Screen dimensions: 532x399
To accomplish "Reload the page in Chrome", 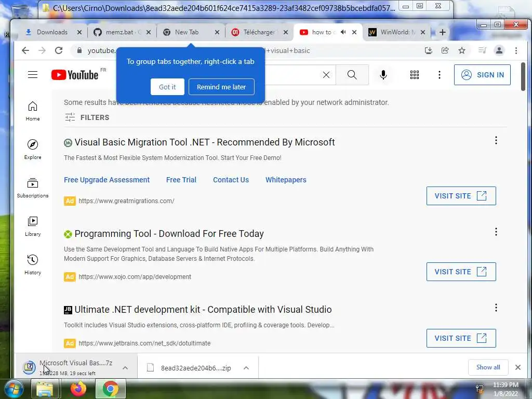I will [x=59, y=50].
